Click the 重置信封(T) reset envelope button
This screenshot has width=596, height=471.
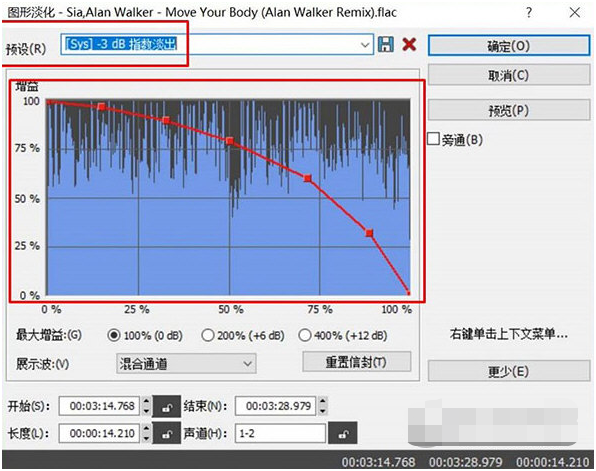357,362
